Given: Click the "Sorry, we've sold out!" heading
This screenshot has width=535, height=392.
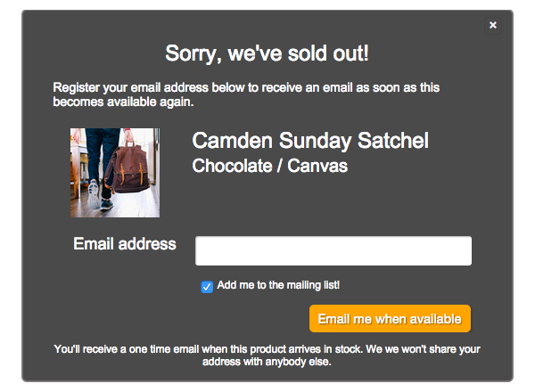Looking at the screenshot, I should tap(267, 53).
